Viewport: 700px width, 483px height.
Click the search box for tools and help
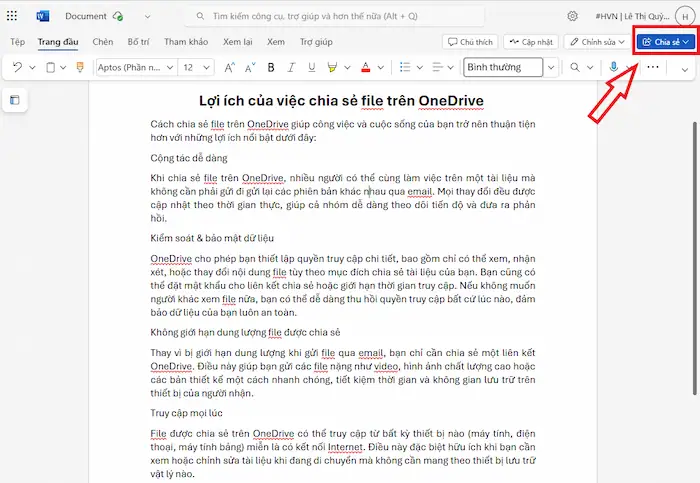click(x=335, y=16)
